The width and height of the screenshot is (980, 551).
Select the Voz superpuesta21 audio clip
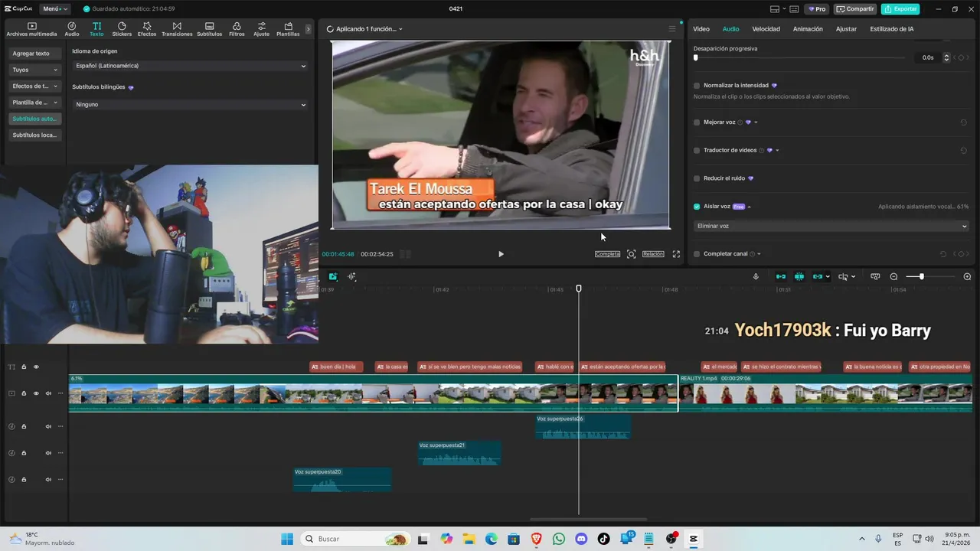coord(459,452)
